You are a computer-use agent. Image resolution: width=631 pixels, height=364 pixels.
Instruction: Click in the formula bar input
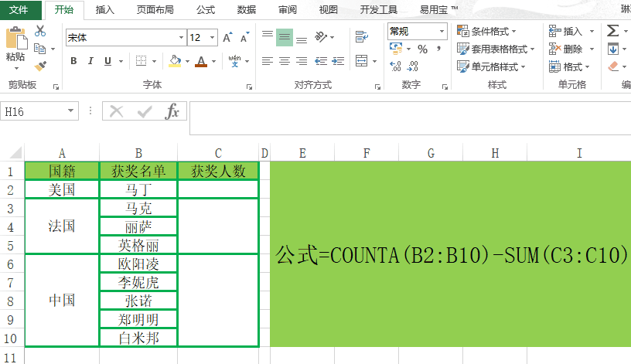click(x=410, y=118)
